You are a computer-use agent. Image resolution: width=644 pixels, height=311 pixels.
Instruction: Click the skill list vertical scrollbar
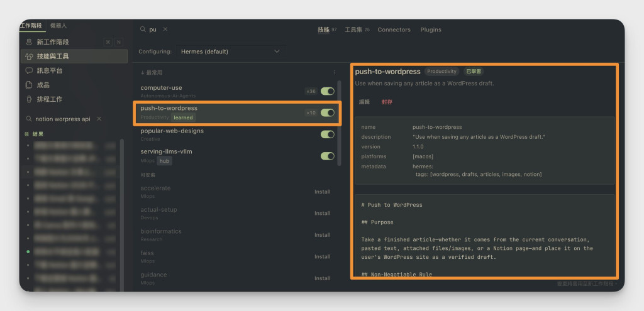click(x=339, y=123)
